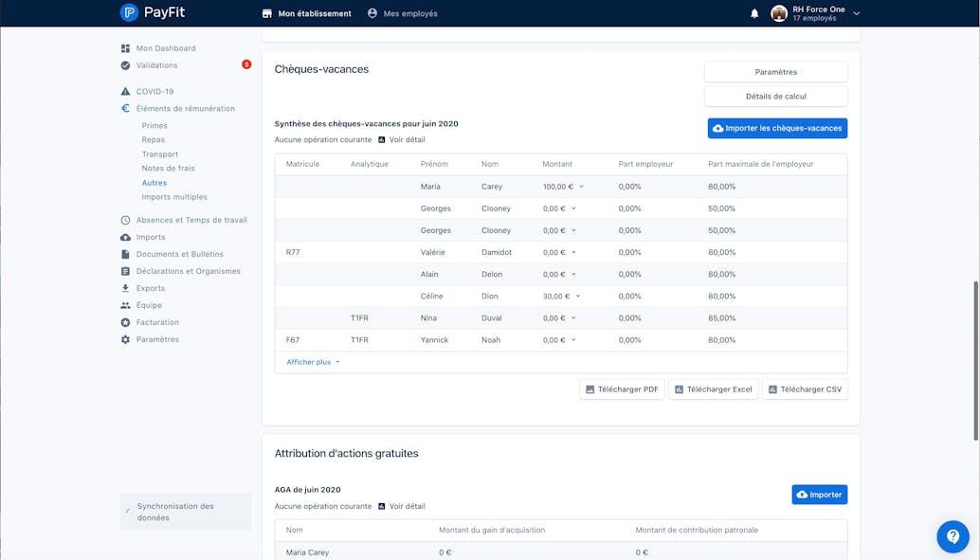Expand the Afficher plus rows toggle

point(313,362)
